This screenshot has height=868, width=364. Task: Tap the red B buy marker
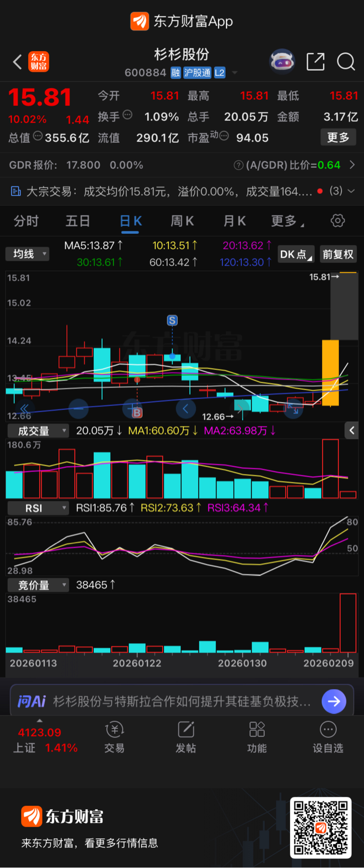[x=137, y=413]
